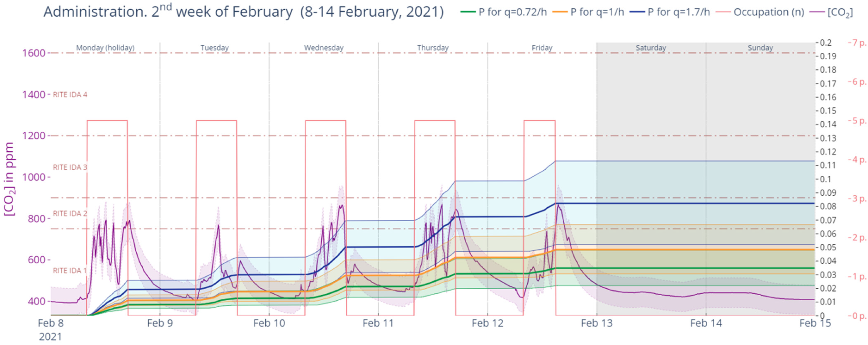Click the 'RITE IDA 1' threshold label
Image resolution: width=868 pixels, height=345 pixels.
click(x=70, y=271)
